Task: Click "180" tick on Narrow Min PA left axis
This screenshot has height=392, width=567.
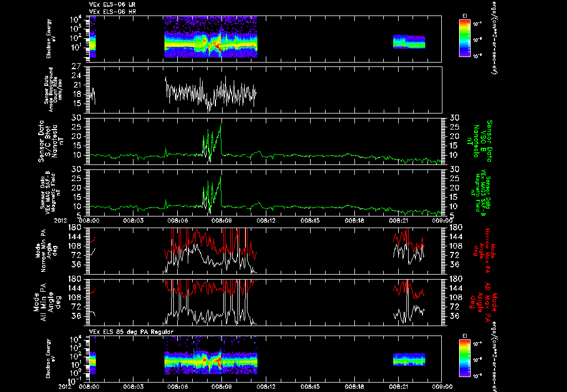Action: (76, 228)
